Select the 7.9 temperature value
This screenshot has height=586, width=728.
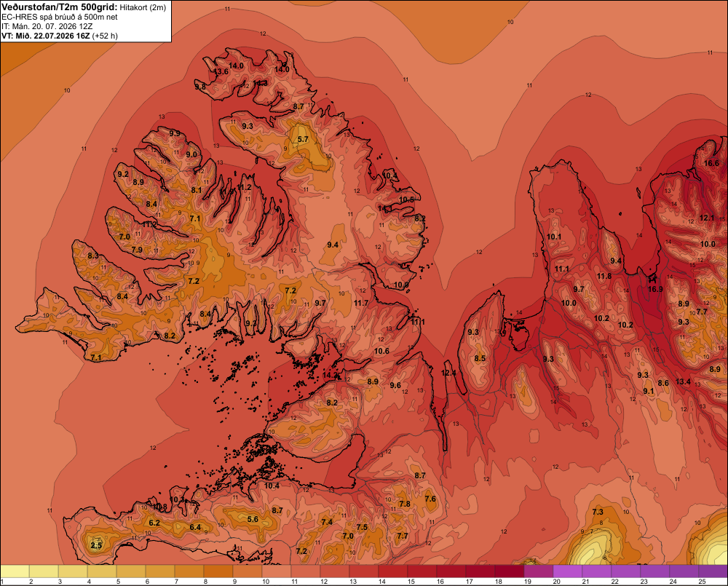click(137, 250)
